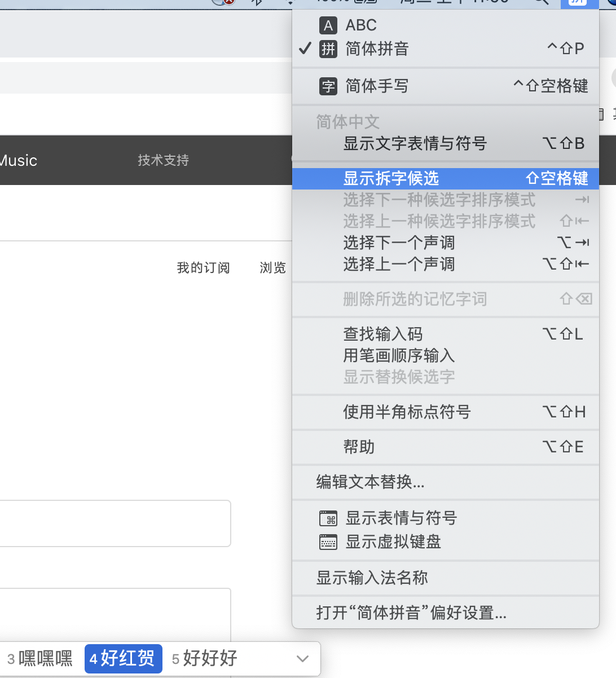This screenshot has height=678, width=616.
Task: Click the ABC input source icon
Action: 328,25
